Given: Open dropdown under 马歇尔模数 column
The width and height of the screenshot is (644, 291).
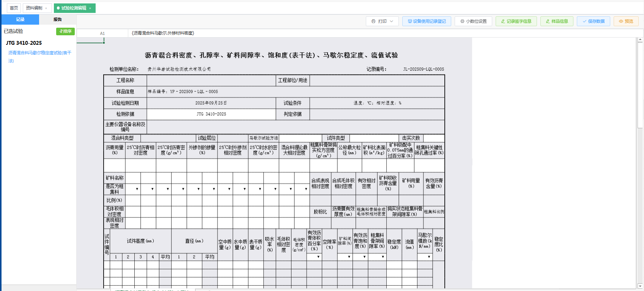Looking at the screenshot, I should 429,257.
